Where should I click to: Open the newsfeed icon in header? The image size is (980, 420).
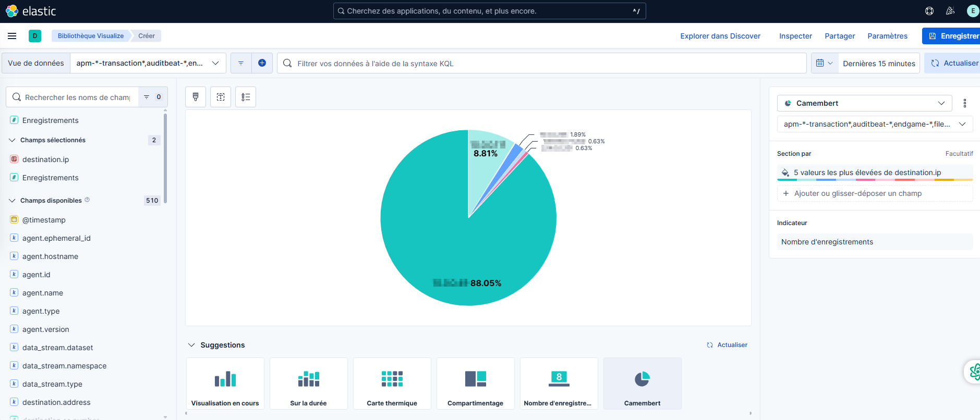point(950,11)
